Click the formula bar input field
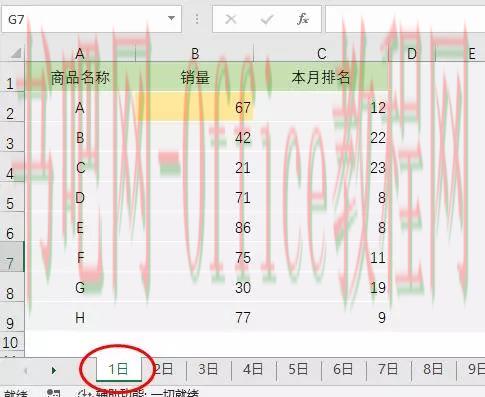 point(405,19)
